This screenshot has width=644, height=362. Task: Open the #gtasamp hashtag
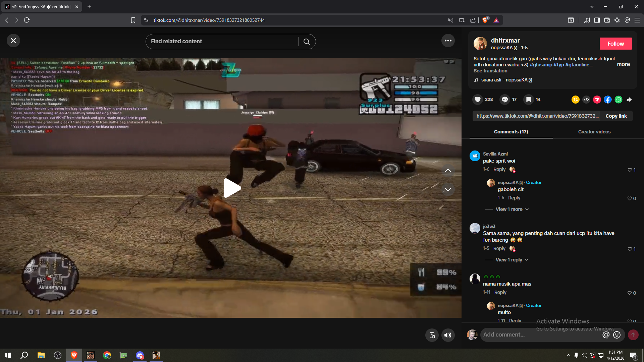(541, 65)
